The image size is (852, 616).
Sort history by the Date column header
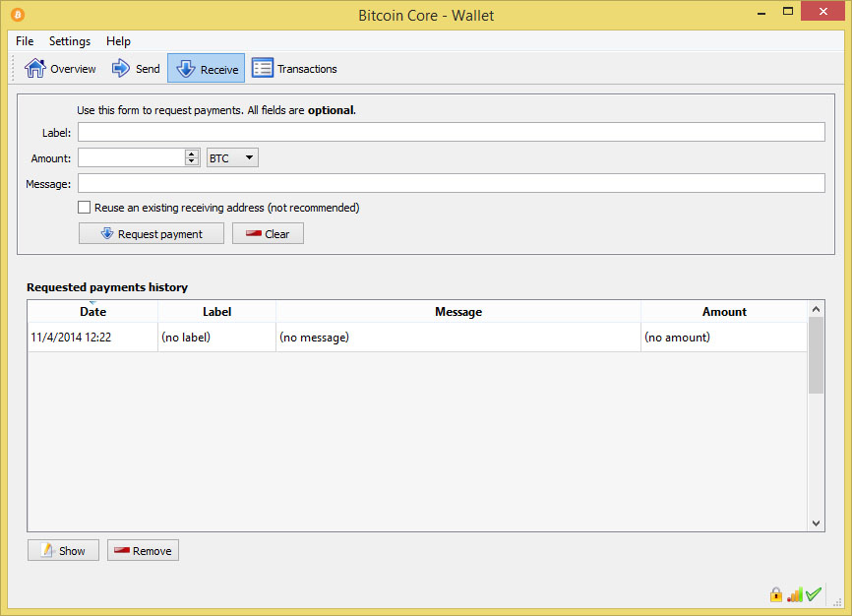92,312
